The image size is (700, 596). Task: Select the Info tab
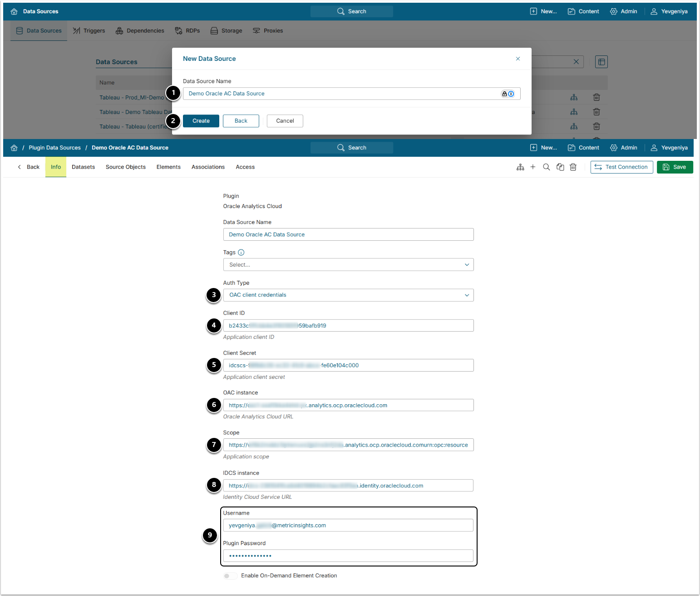56,167
